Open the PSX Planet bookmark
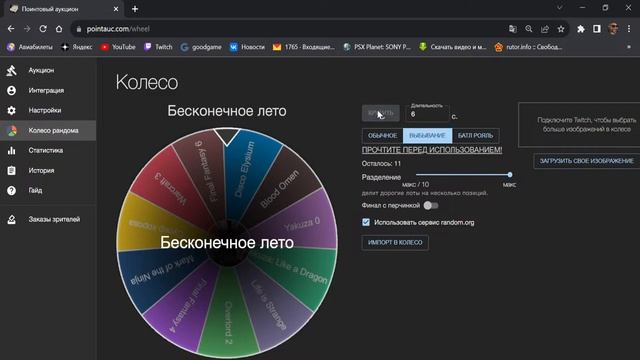 coord(377,47)
